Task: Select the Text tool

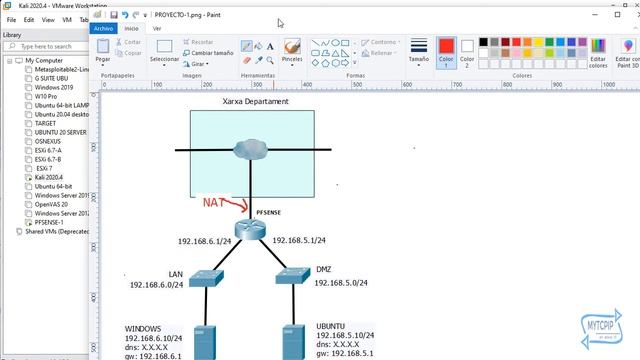Action: 270,46
